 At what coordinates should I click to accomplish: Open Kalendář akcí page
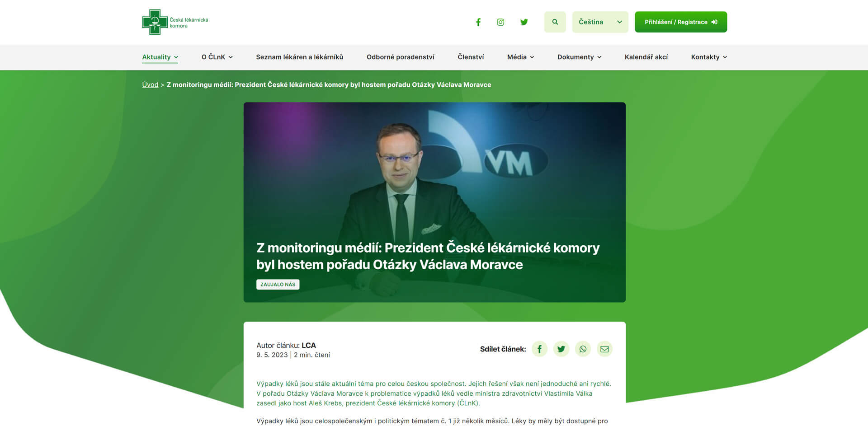[646, 57]
